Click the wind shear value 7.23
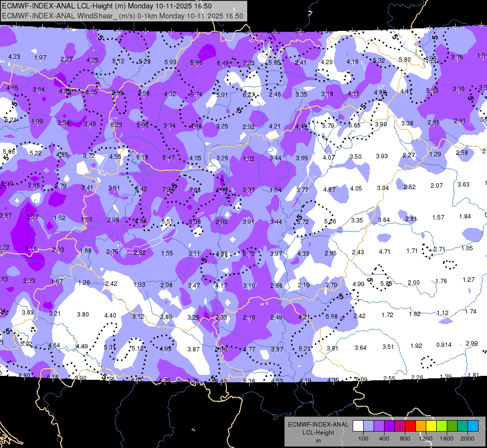Image resolution: width=487 pixels, height=448 pixels. pos(249,63)
